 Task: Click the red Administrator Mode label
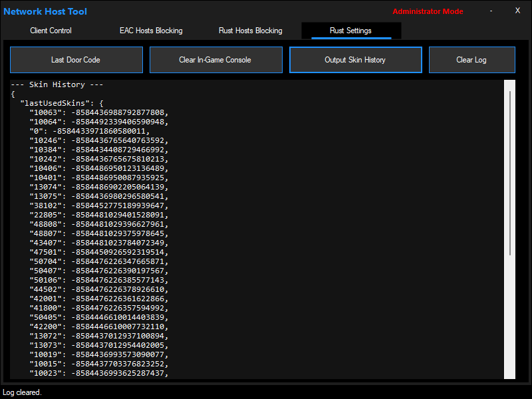click(x=428, y=11)
